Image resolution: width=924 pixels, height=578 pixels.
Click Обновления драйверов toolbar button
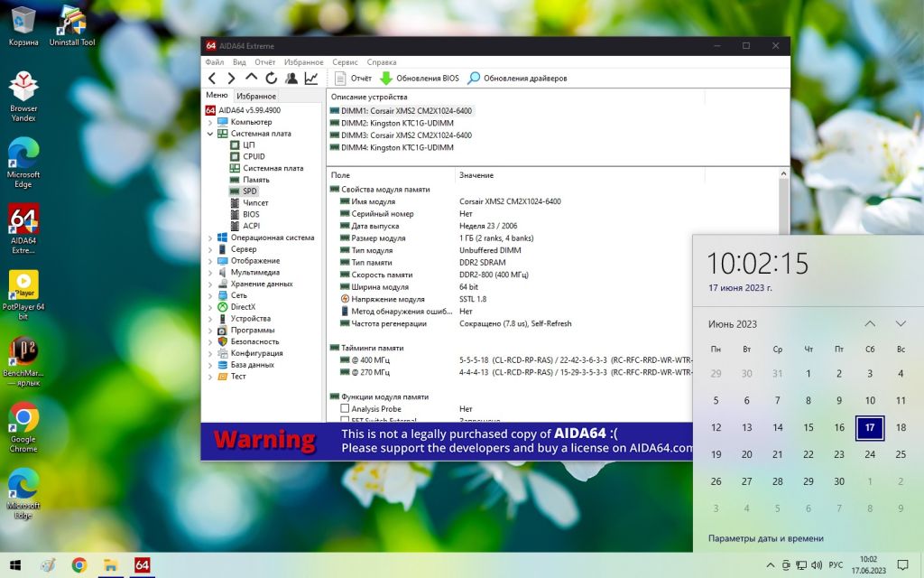517,78
